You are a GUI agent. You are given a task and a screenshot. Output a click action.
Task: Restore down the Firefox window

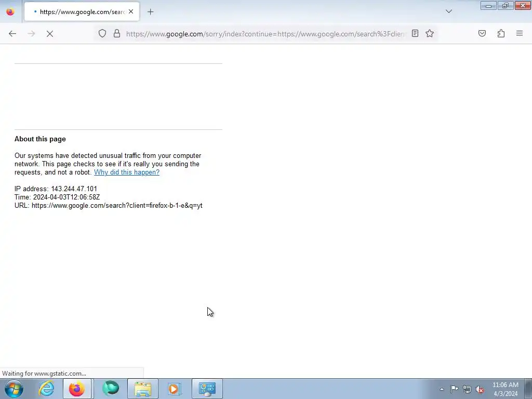click(506, 6)
